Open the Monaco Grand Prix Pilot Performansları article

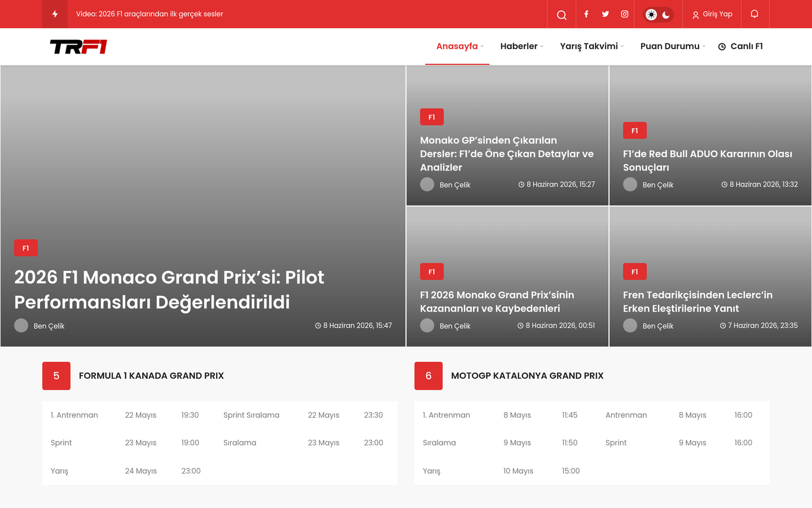pos(169,290)
